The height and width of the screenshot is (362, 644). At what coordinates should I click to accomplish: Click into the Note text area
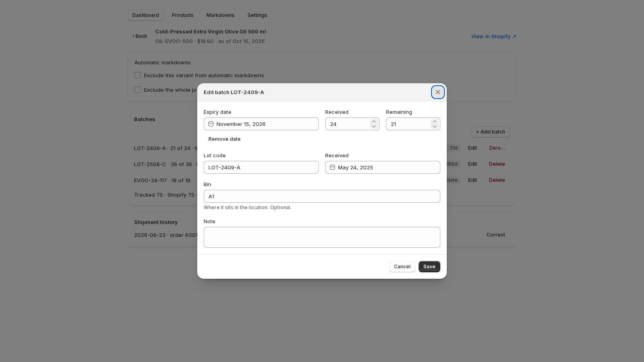(322, 237)
